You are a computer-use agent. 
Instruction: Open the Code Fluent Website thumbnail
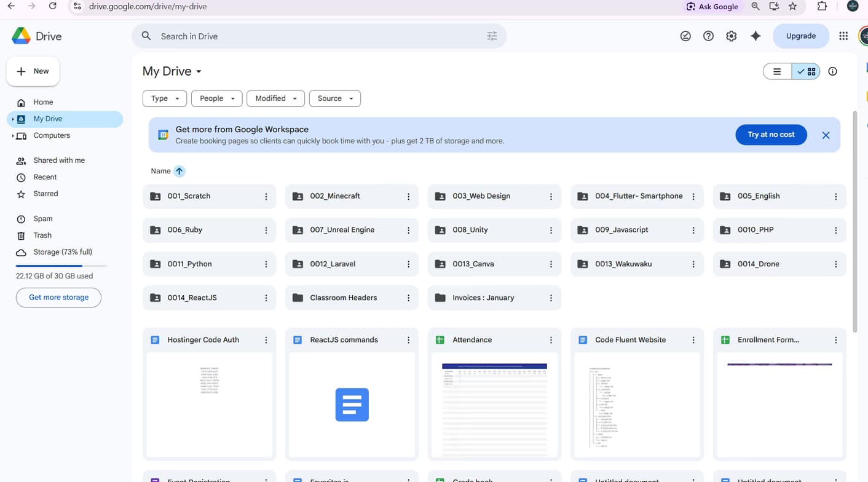coord(637,405)
